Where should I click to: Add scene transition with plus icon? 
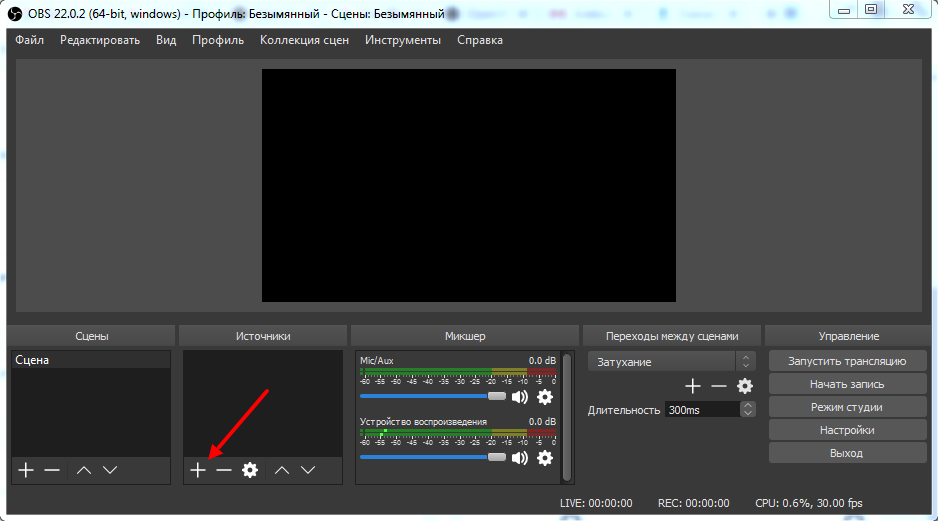point(692,386)
